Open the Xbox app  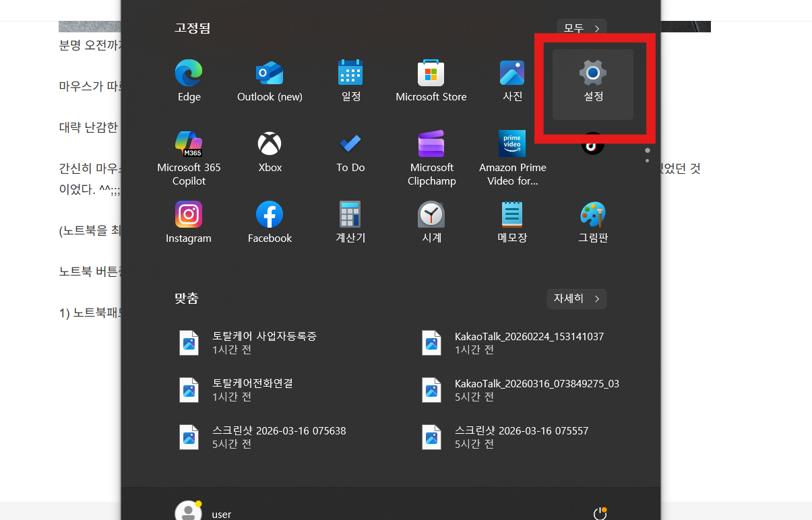point(270,154)
